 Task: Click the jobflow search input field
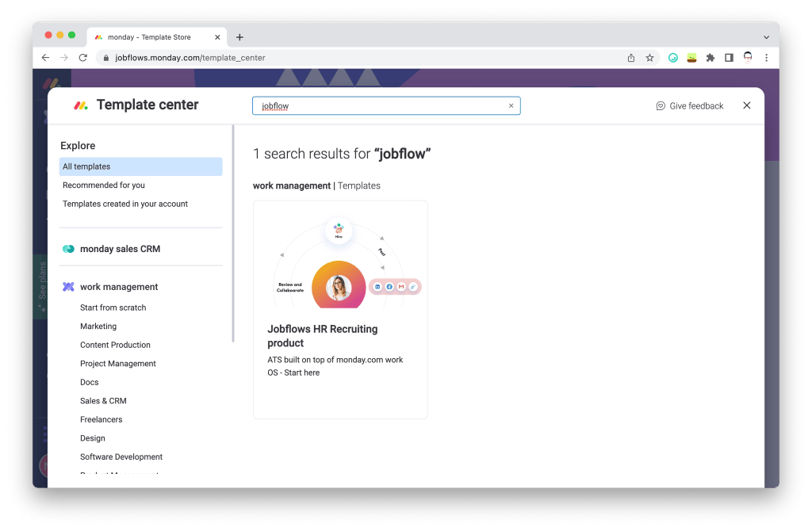pyautogui.click(x=386, y=105)
